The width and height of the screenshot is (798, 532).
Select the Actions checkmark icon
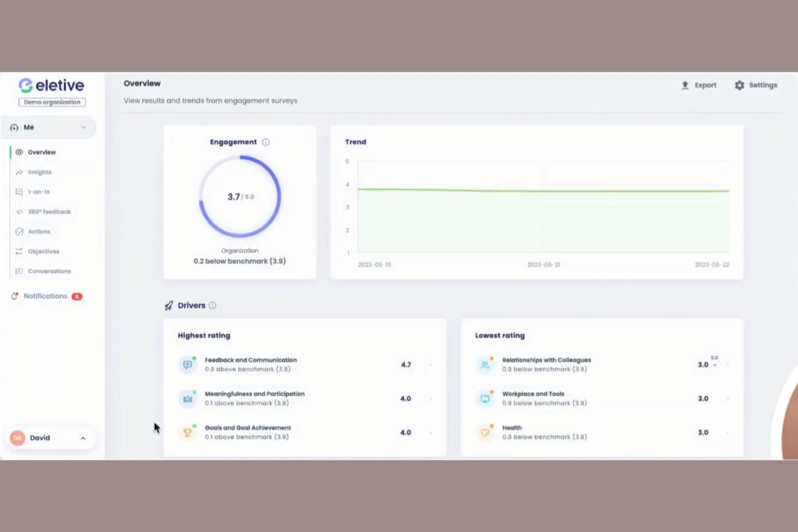coord(19,231)
